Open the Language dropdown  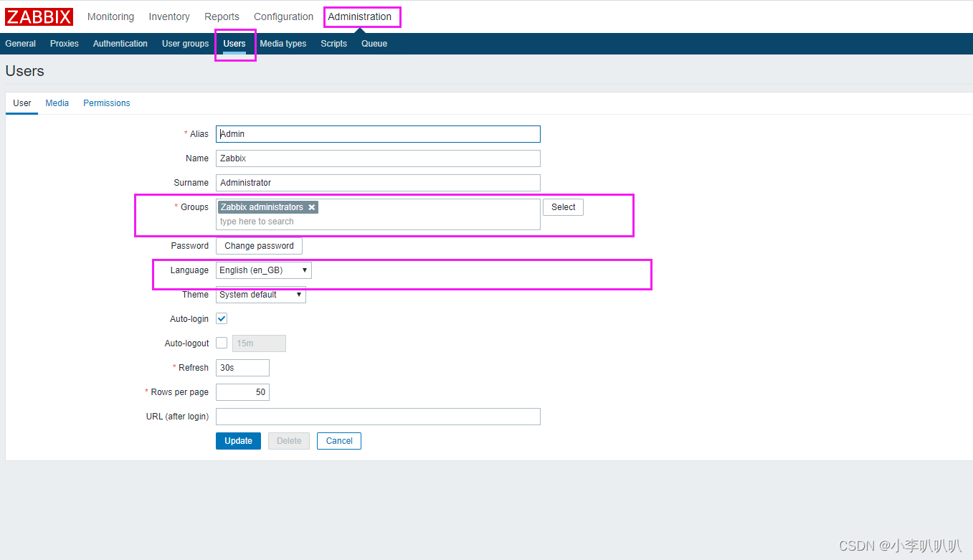tap(264, 270)
